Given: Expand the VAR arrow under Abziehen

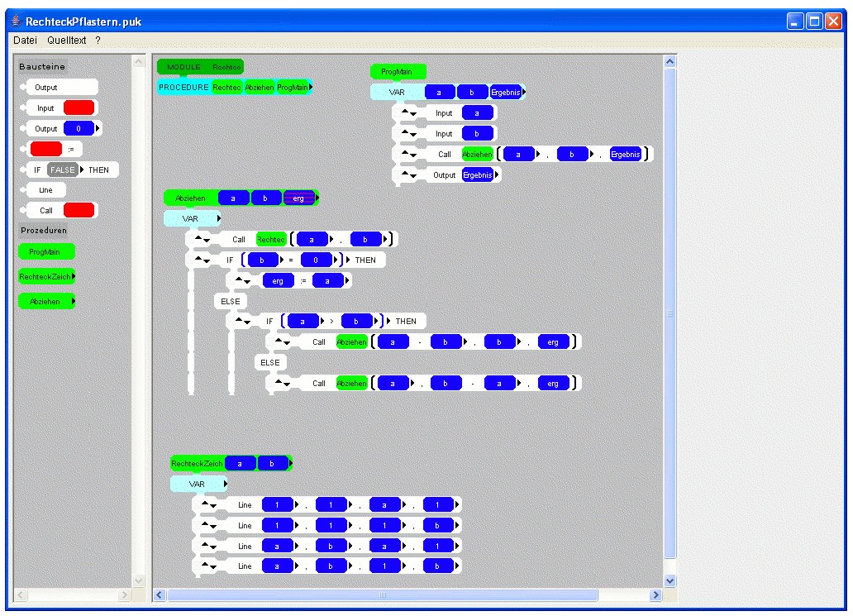Looking at the screenshot, I should [219, 219].
